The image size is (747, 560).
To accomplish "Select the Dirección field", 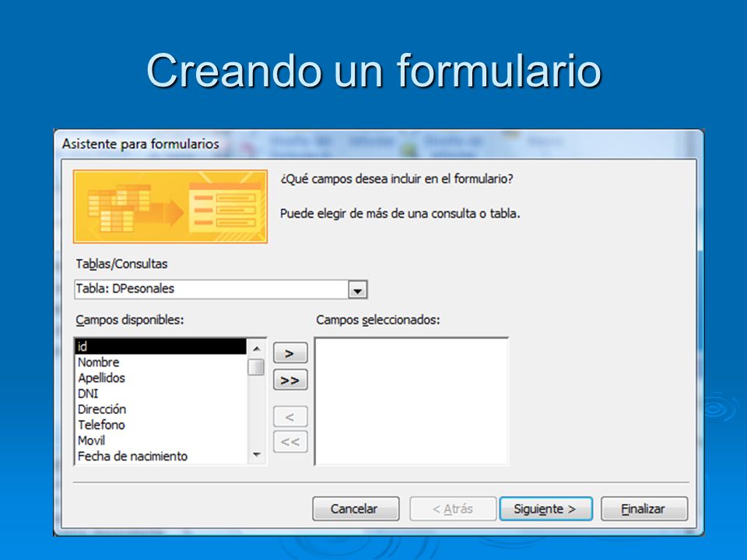I will (161, 409).
